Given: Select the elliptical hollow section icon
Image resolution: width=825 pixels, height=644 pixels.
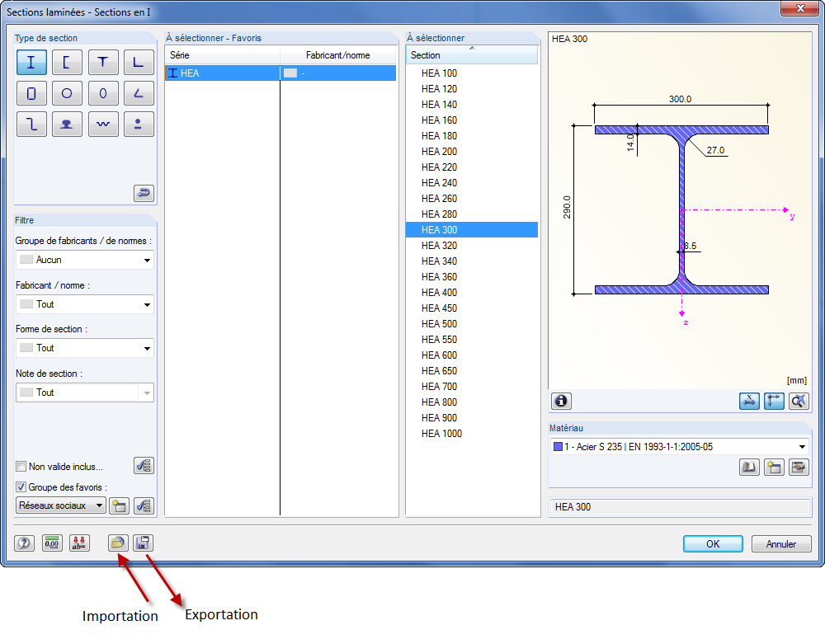Looking at the screenshot, I should [x=102, y=93].
